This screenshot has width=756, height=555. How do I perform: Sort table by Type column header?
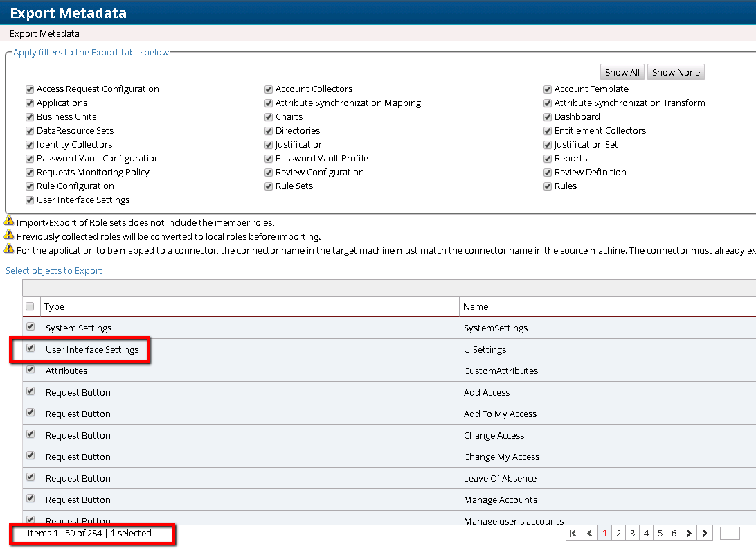tap(55, 306)
